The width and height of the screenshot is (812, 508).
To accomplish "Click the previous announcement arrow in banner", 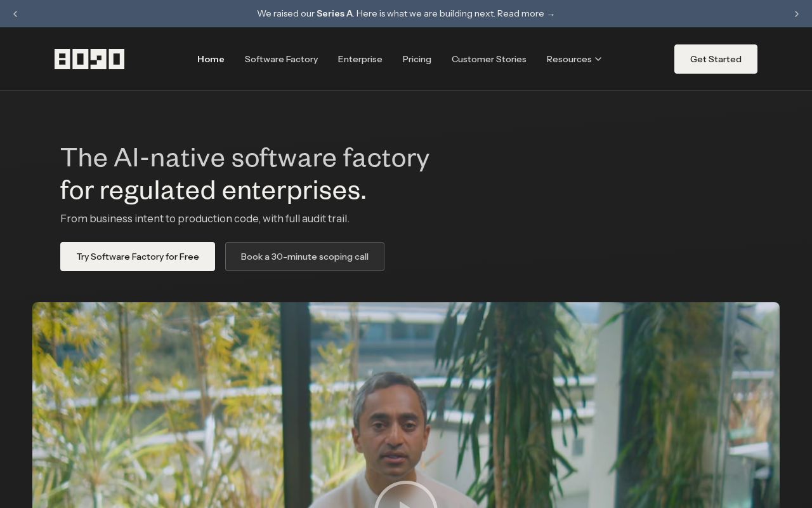I will click(15, 14).
